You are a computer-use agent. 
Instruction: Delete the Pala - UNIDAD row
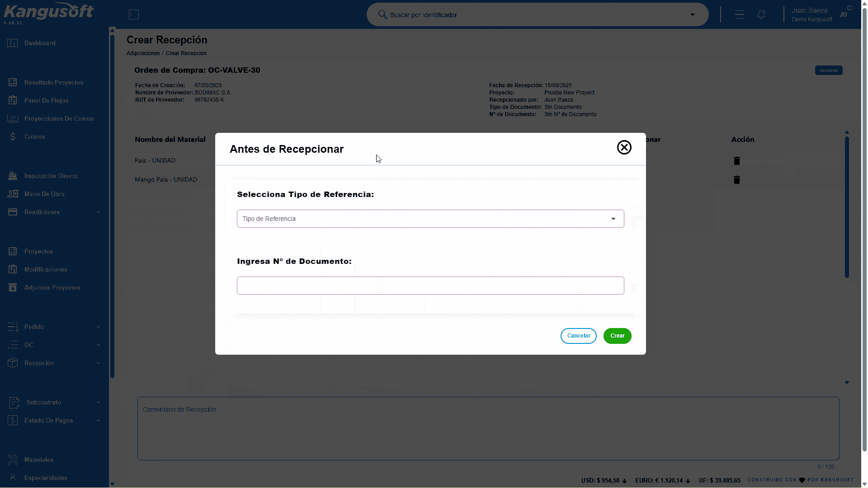click(x=737, y=161)
